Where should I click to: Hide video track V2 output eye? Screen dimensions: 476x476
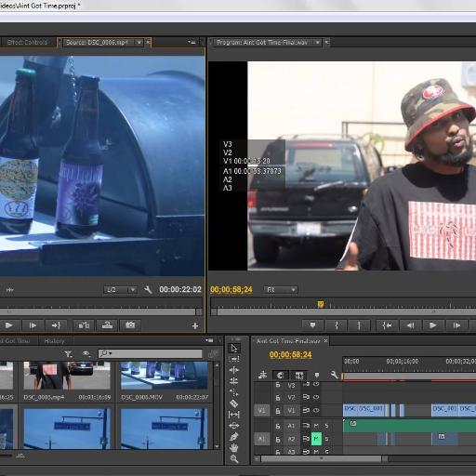coord(316,397)
